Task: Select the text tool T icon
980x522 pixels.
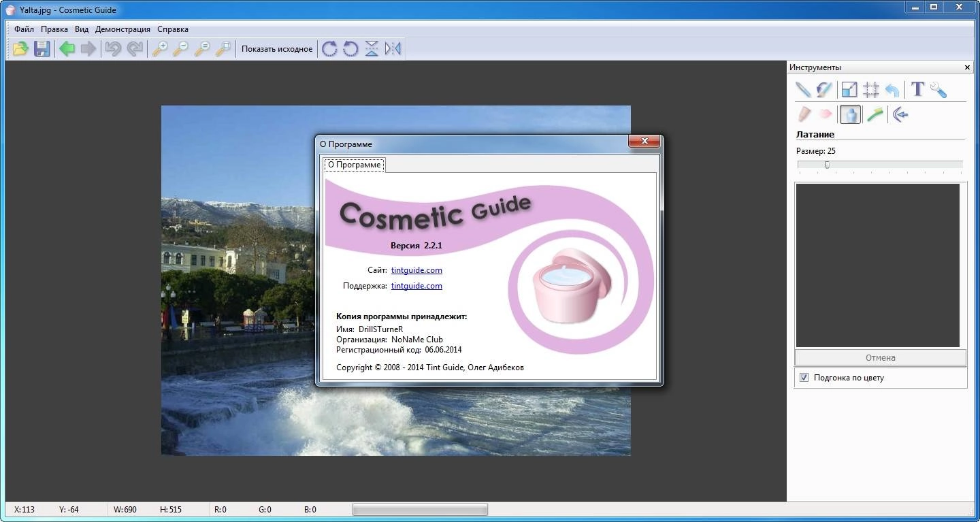Action: 917,89
